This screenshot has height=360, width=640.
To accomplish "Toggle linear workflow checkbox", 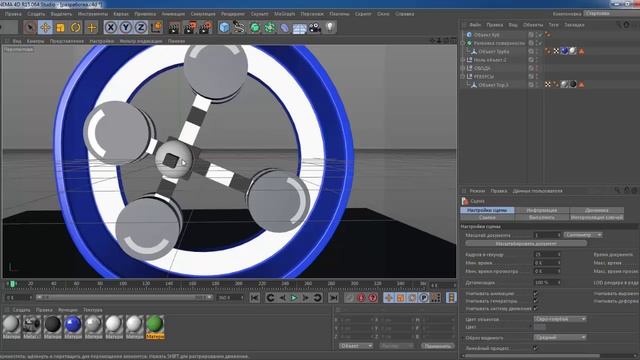I will pyautogui.click(x=536, y=348).
